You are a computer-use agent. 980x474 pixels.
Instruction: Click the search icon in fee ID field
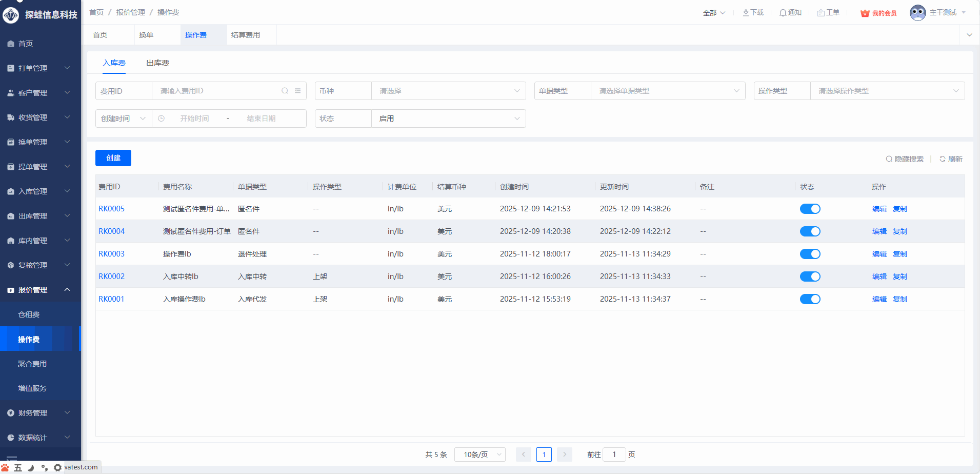[285, 91]
